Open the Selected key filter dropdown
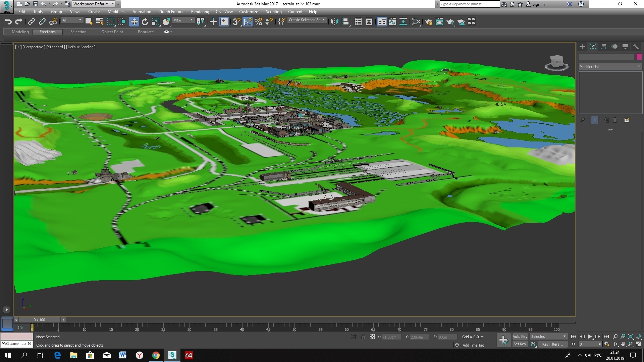Screen dimensions: 644x362 [548, 337]
